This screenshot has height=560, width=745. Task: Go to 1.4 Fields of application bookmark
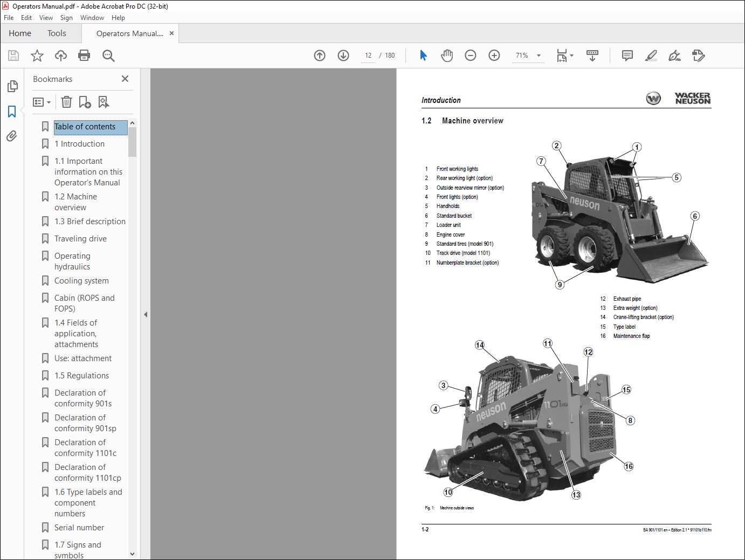coord(76,334)
